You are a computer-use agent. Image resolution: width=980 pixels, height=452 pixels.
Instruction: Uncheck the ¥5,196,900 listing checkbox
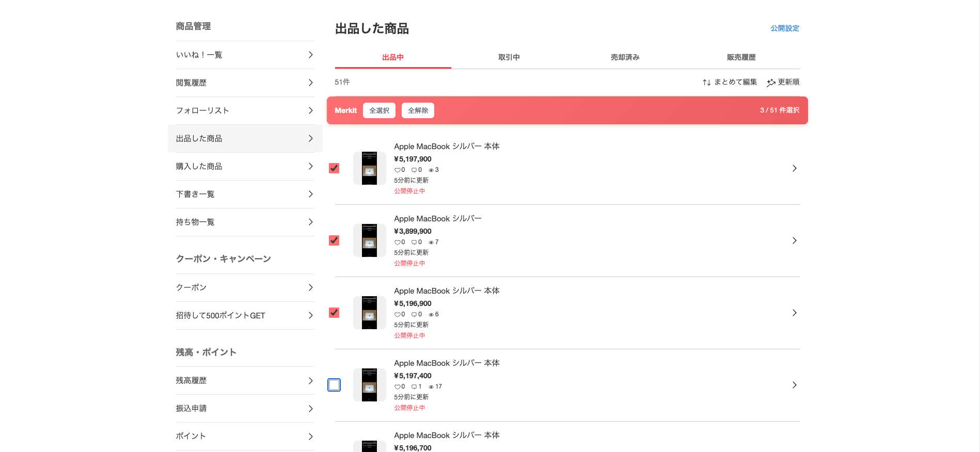[x=334, y=313]
